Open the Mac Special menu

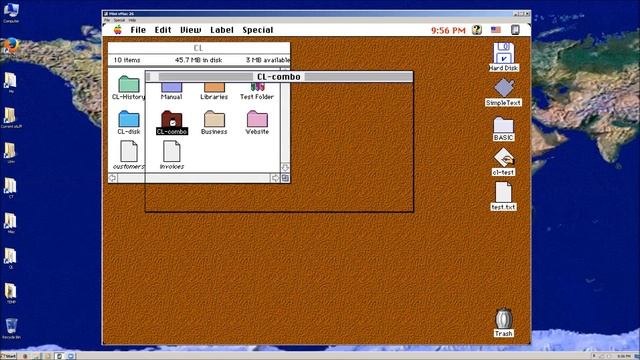pos(258,30)
